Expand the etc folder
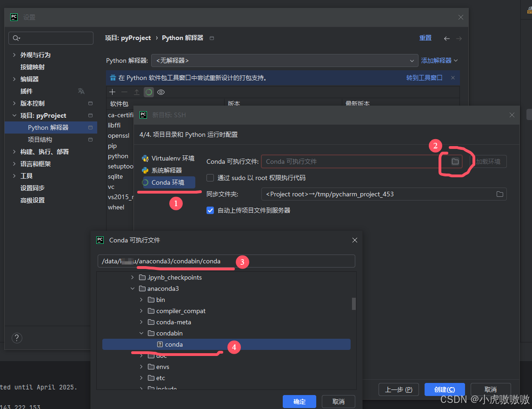This screenshot has height=409, width=532. click(x=141, y=378)
